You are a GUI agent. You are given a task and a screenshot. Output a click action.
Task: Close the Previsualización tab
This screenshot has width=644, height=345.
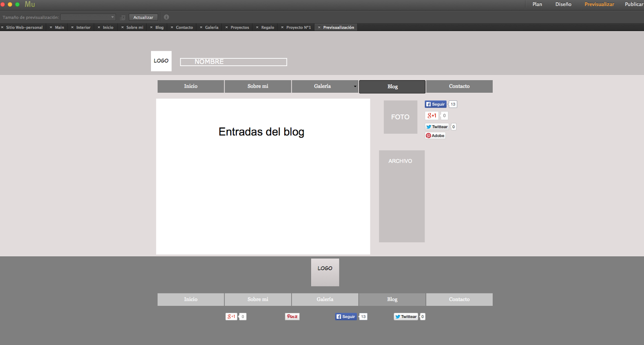tap(319, 27)
